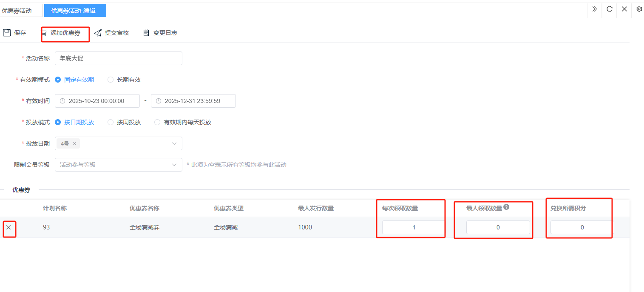The image size is (644, 292).
Task: Click the 活动名称 input field
Action: pyautogui.click(x=118, y=58)
